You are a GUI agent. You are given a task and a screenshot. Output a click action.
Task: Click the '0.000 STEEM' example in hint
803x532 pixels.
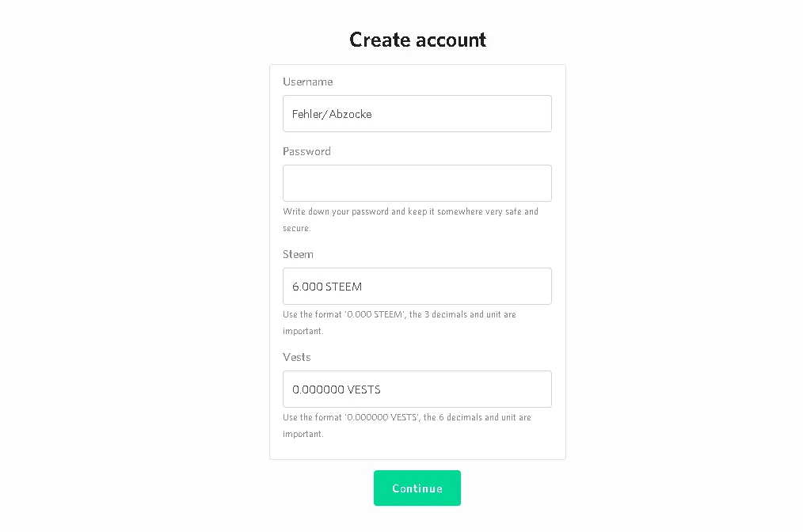(375, 314)
